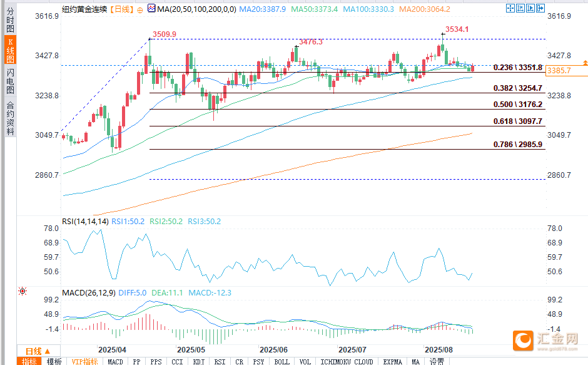The image size is (588, 365).
Task: Click the MACD:-12.3 value label
Action: pyautogui.click(x=210, y=293)
